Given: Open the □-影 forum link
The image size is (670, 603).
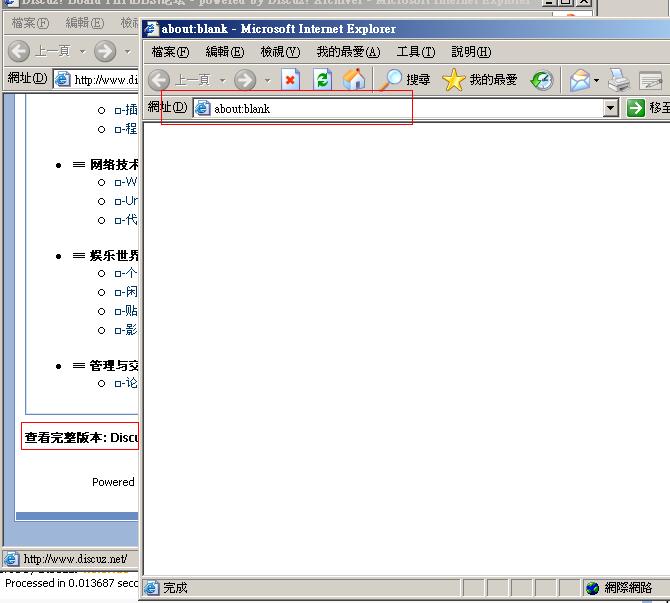Looking at the screenshot, I should (126, 330).
